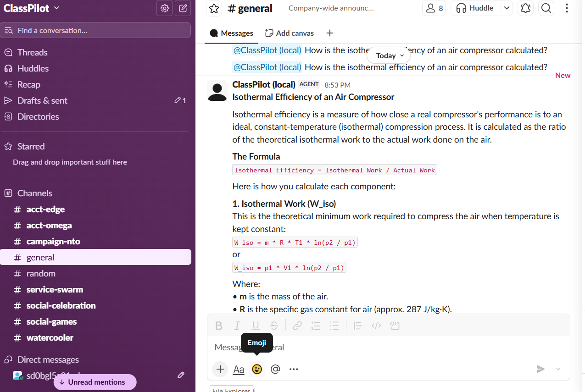Open ClassPilot workspace menu
The image size is (585, 392).
(x=31, y=8)
